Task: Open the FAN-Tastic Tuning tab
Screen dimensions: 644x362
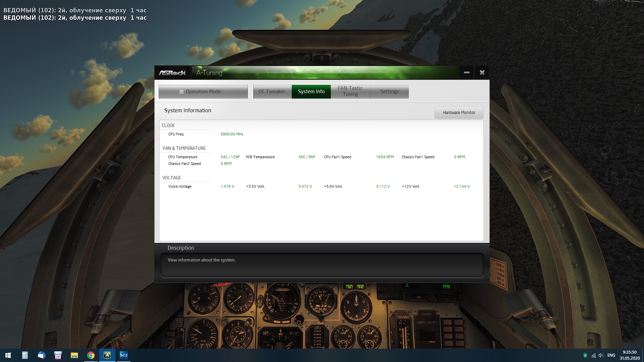Action: [x=350, y=92]
